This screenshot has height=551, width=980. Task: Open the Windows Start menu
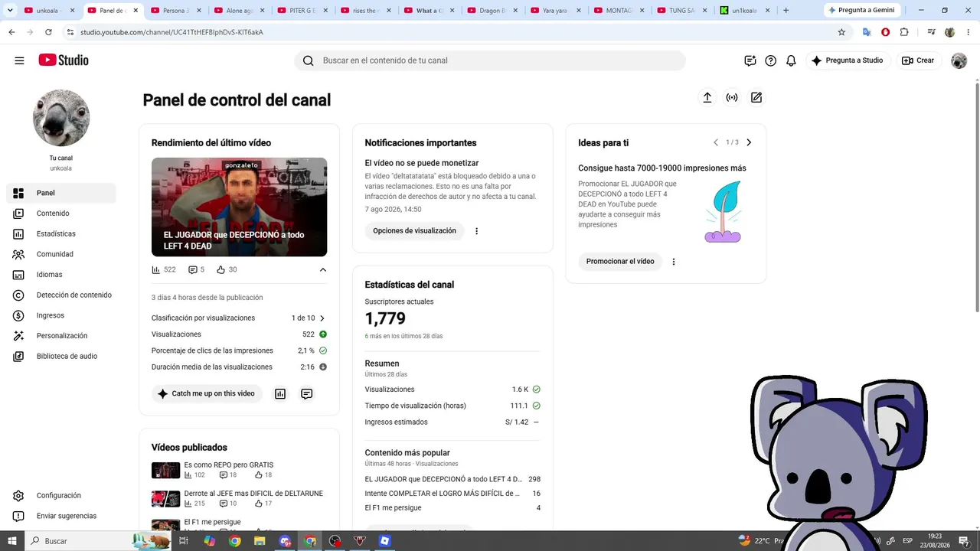pos(11,540)
